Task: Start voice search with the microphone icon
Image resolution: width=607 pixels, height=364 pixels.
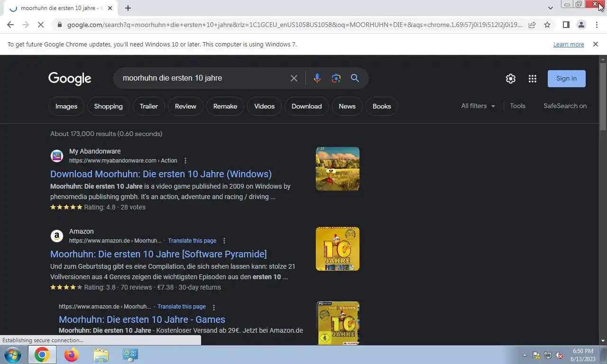Action: click(x=317, y=78)
